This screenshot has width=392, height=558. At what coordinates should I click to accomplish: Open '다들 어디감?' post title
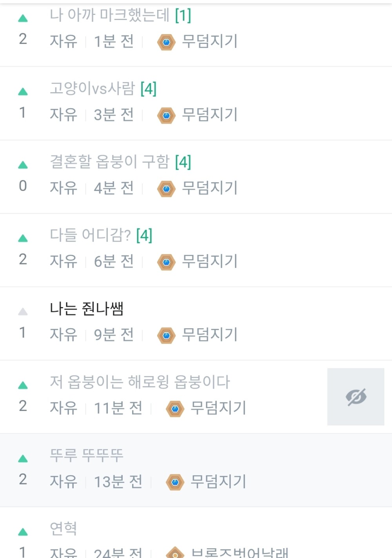[90, 235]
